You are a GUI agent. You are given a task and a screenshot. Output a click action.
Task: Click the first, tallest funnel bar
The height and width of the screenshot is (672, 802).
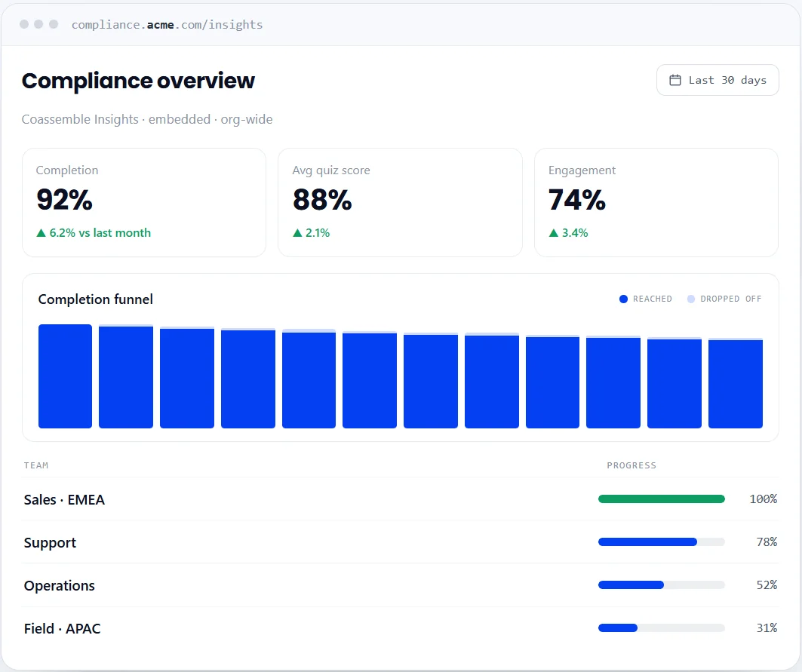[x=66, y=376]
